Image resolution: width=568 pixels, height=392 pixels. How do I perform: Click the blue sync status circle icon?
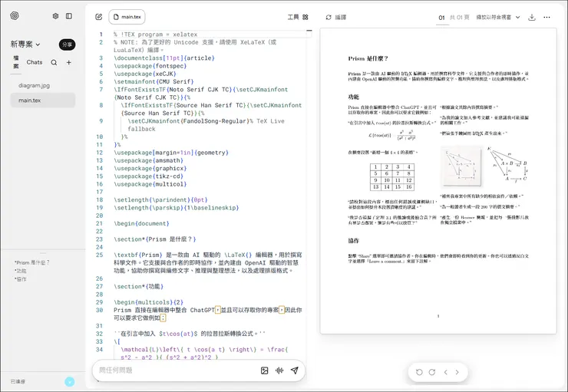(70, 381)
